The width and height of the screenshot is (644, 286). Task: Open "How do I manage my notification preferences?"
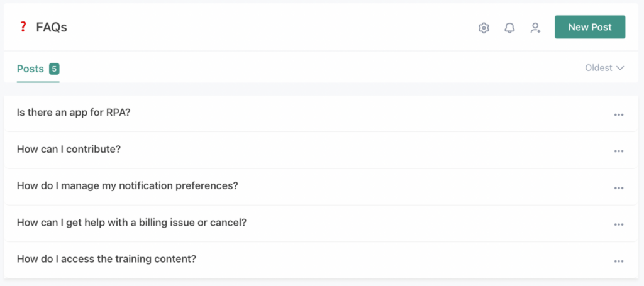127,186
